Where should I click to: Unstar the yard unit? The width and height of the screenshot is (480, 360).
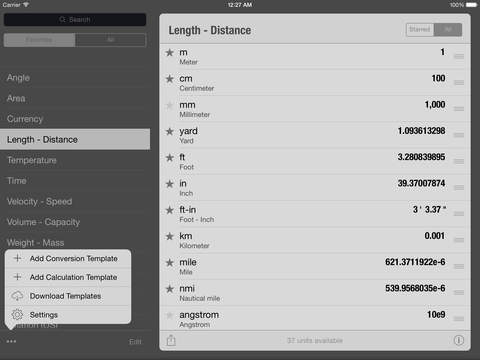tap(170, 131)
